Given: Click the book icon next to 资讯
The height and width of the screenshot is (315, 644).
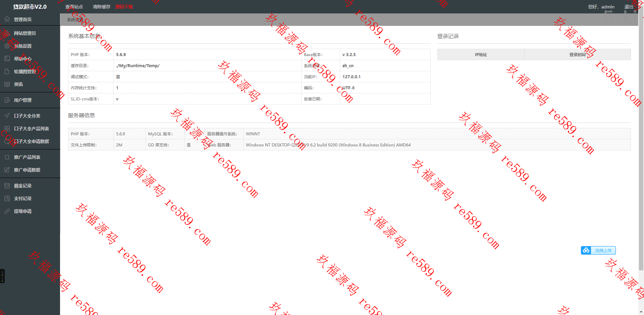Looking at the screenshot, I should 7,84.
